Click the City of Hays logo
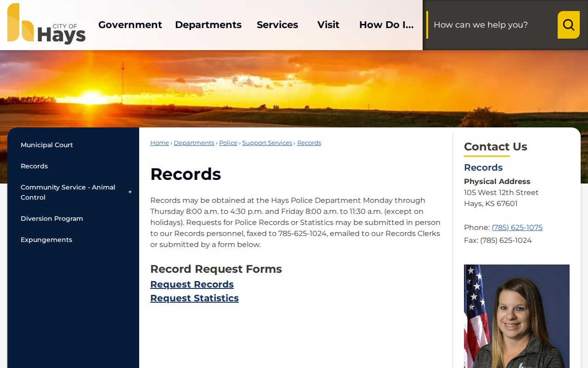 click(46, 24)
